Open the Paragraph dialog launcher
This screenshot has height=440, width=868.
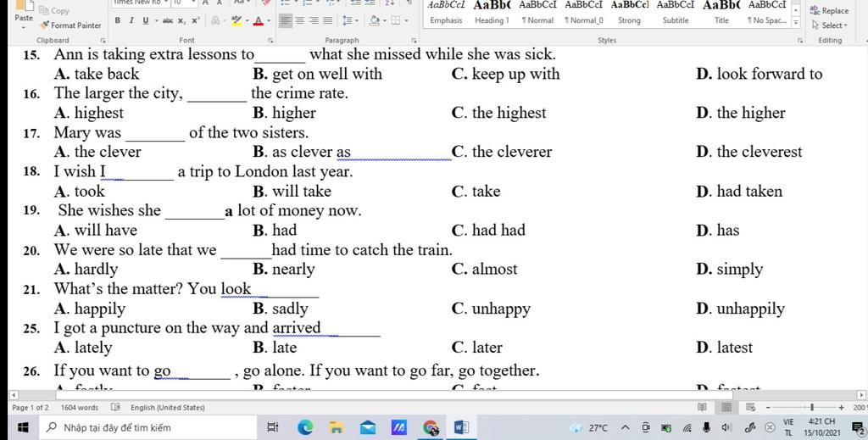(414, 41)
